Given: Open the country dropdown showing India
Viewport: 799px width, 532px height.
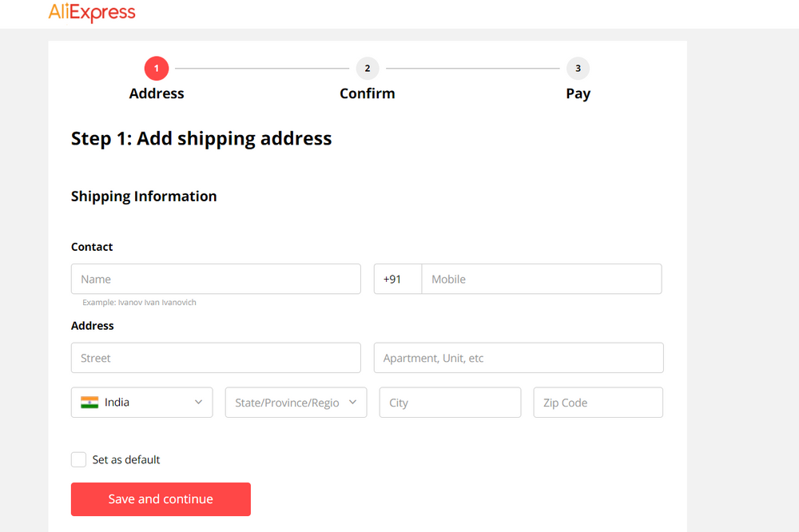Looking at the screenshot, I should (141, 402).
